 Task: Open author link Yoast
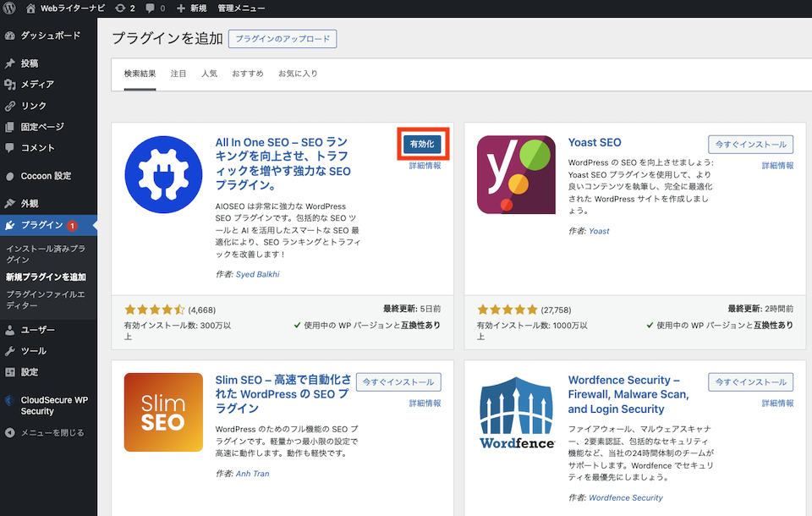[599, 231]
